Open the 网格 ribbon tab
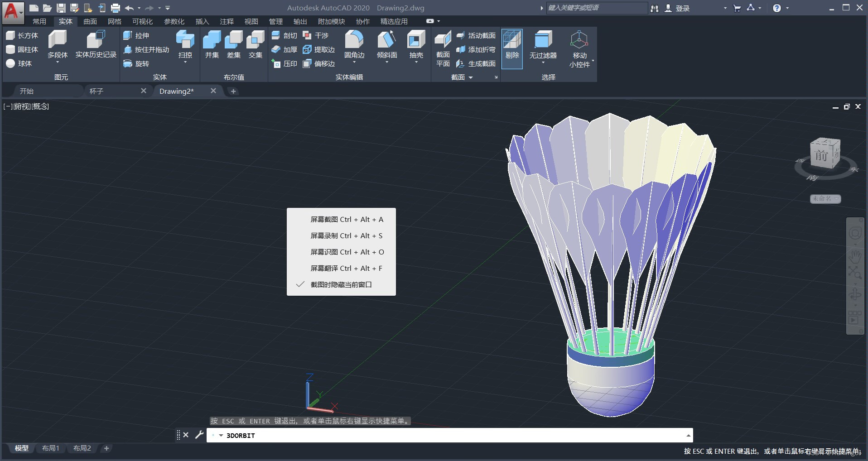This screenshot has height=461, width=868. coord(115,21)
